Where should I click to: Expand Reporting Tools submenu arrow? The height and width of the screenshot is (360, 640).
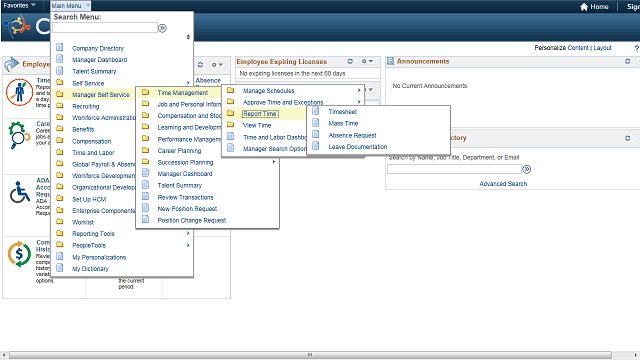point(188,233)
